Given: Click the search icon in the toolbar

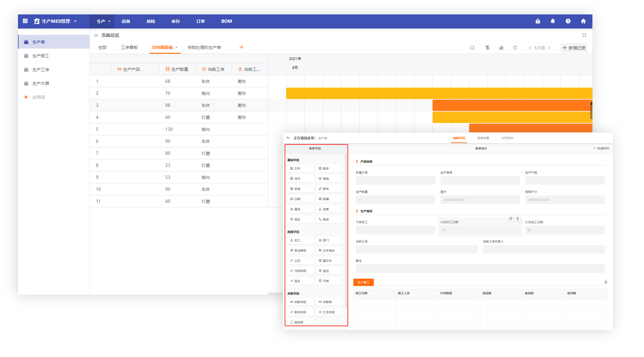Looking at the screenshot, I should point(472,48).
